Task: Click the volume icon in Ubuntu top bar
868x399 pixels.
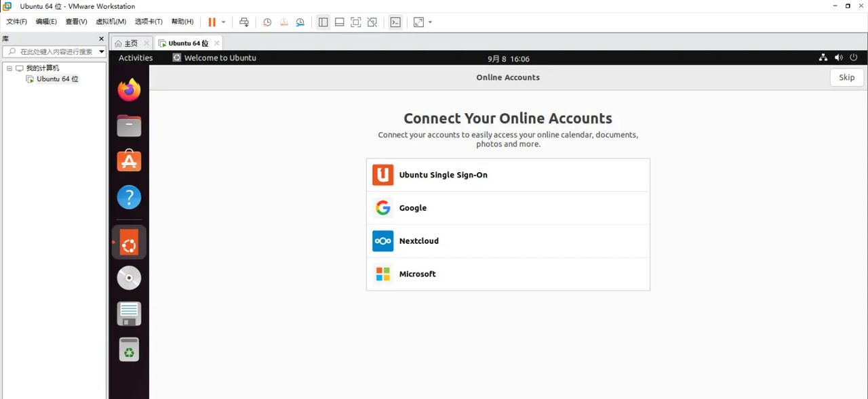Action: (x=839, y=58)
